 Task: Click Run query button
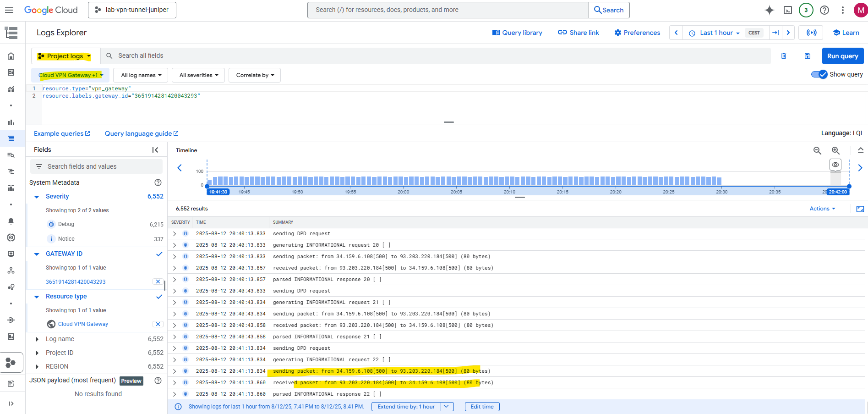[843, 56]
